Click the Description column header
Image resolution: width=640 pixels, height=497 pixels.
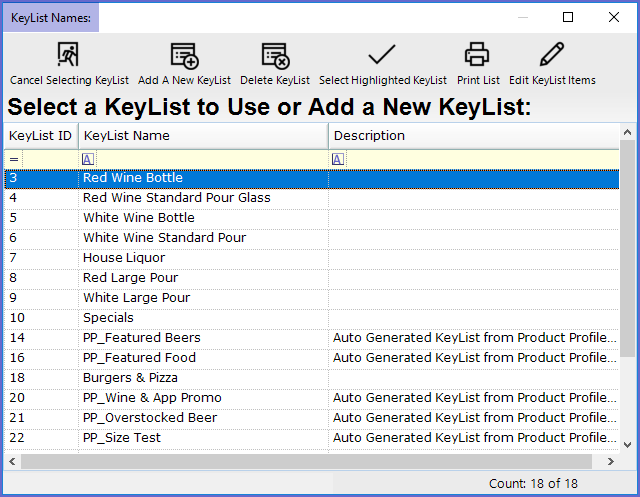(470, 136)
